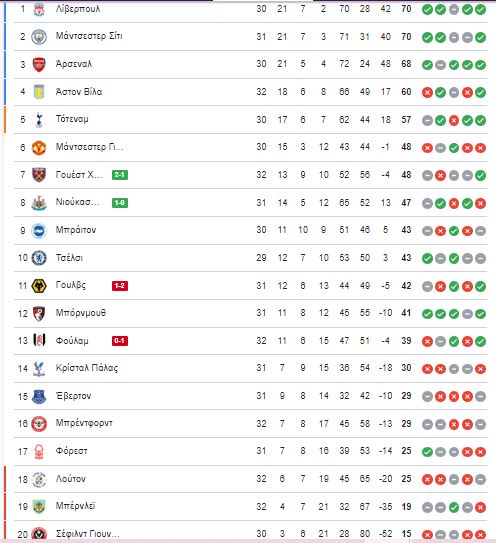The height and width of the screenshot is (543, 496).
Task: Click the Arsenal club crest icon
Action: pos(39,64)
